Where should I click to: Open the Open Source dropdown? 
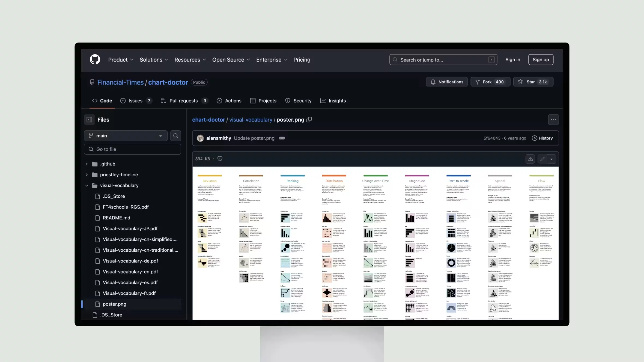231,60
